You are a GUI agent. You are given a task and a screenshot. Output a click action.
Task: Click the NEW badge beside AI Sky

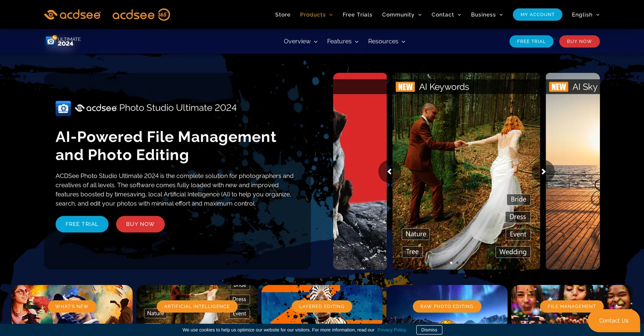(559, 87)
